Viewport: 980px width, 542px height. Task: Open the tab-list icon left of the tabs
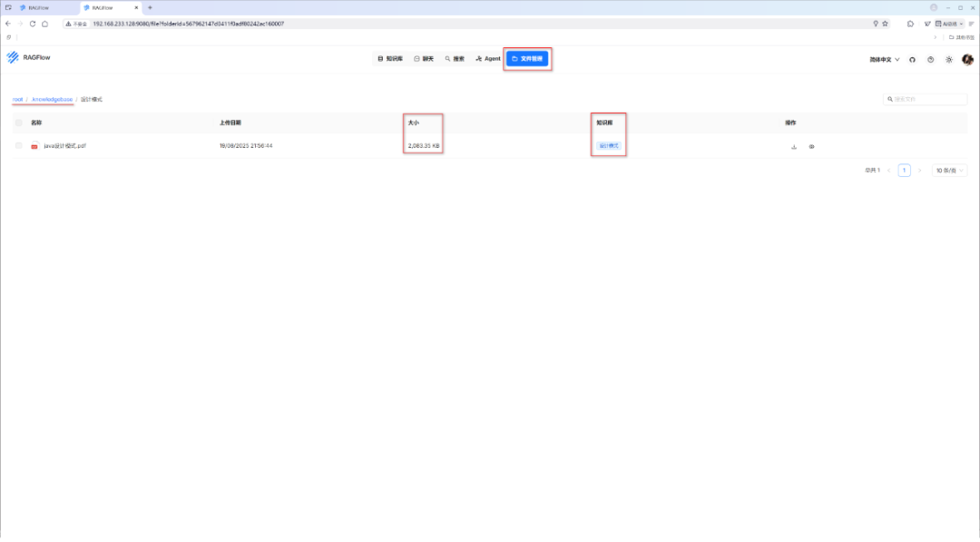pyautogui.click(x=8, y=7)
